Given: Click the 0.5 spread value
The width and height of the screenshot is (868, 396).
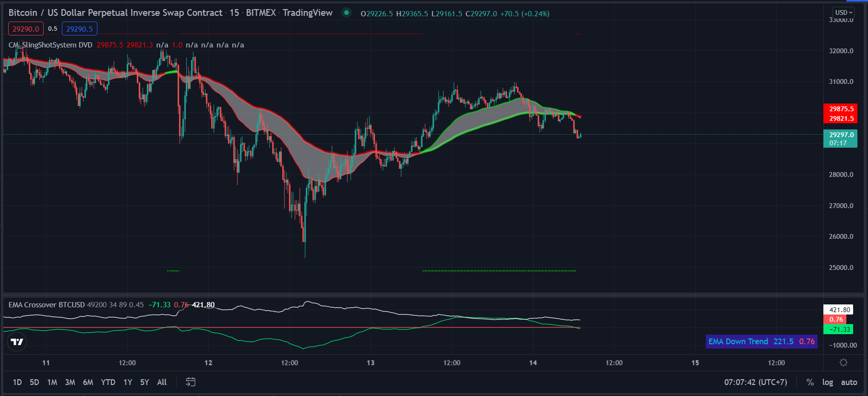Looking at the screenshot, I should [x=53, y=29].
